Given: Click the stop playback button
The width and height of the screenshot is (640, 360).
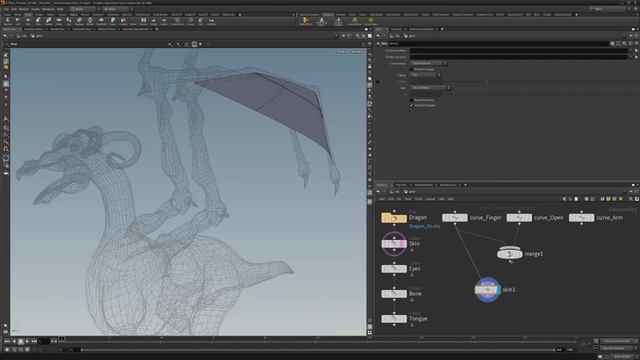Looking at the screenshot, I should 21,341.
